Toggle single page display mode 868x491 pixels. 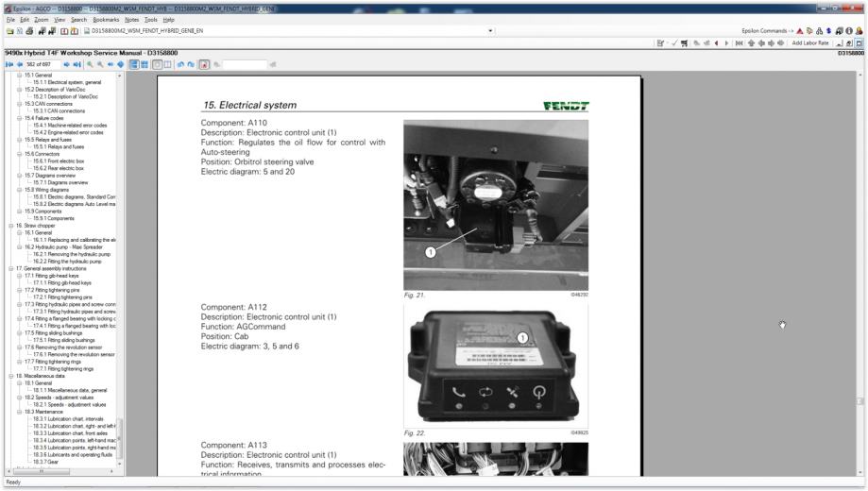pos(157,65)
